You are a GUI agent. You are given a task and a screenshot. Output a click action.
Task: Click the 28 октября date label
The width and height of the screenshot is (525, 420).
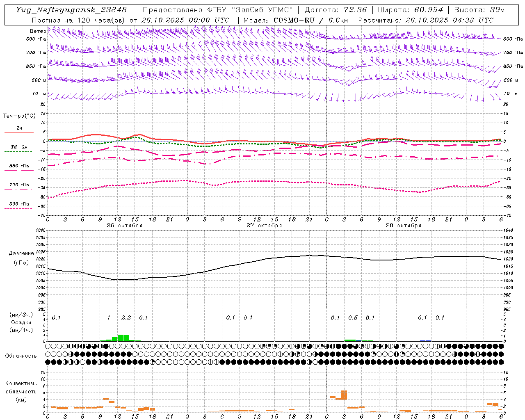(x=403, y=226)
